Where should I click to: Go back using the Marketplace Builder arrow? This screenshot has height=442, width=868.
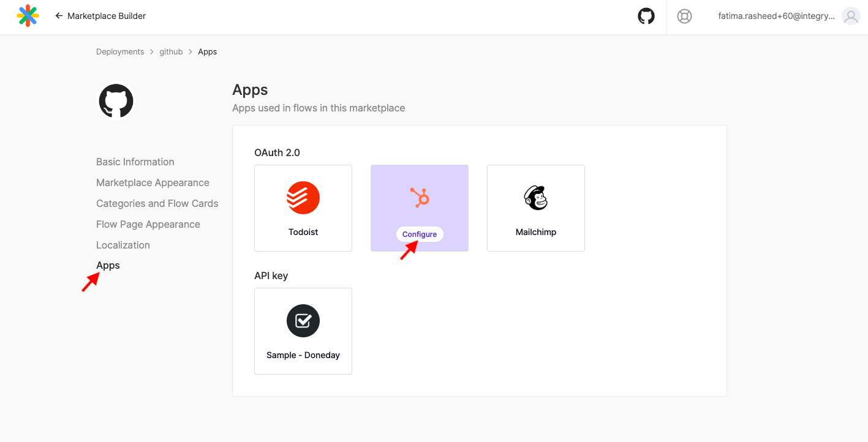click(x=59, y=16)
